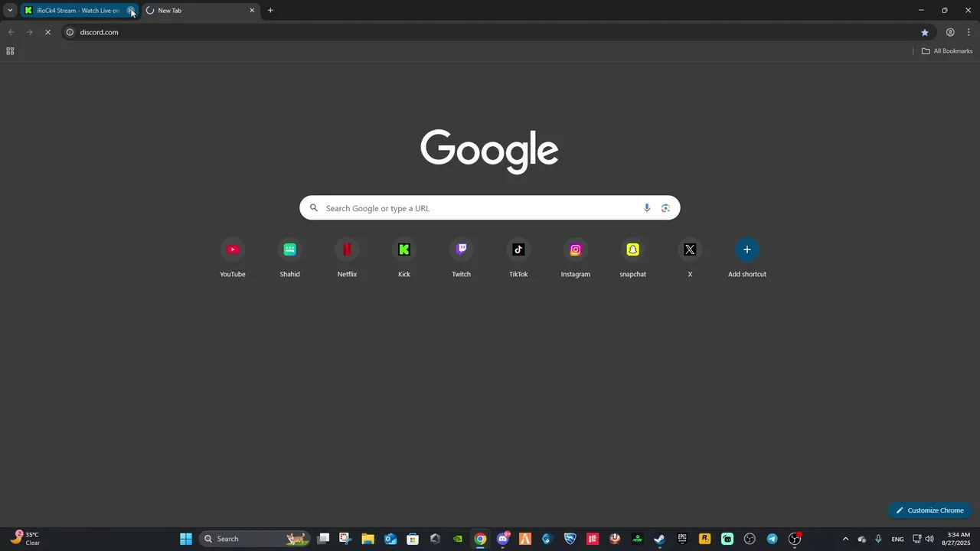Open Outlook from the taskbar
This screenshot has width=980, height=551.
point(390,539)
